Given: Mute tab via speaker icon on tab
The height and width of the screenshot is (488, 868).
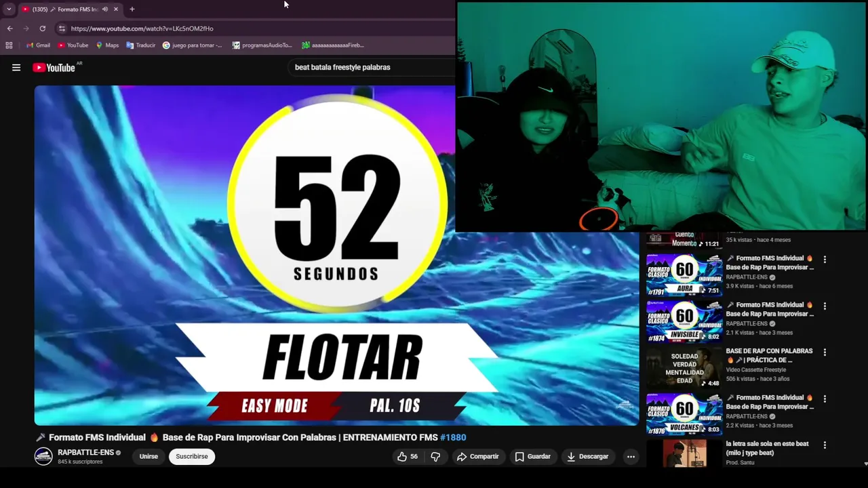Looking at the screenshot, I should pos(105,9).
